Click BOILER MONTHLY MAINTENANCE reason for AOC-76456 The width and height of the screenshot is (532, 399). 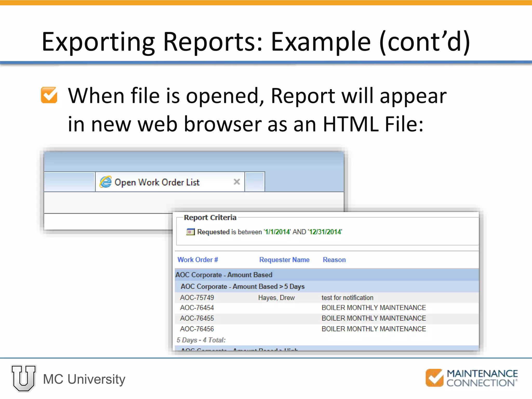(374, 329)
